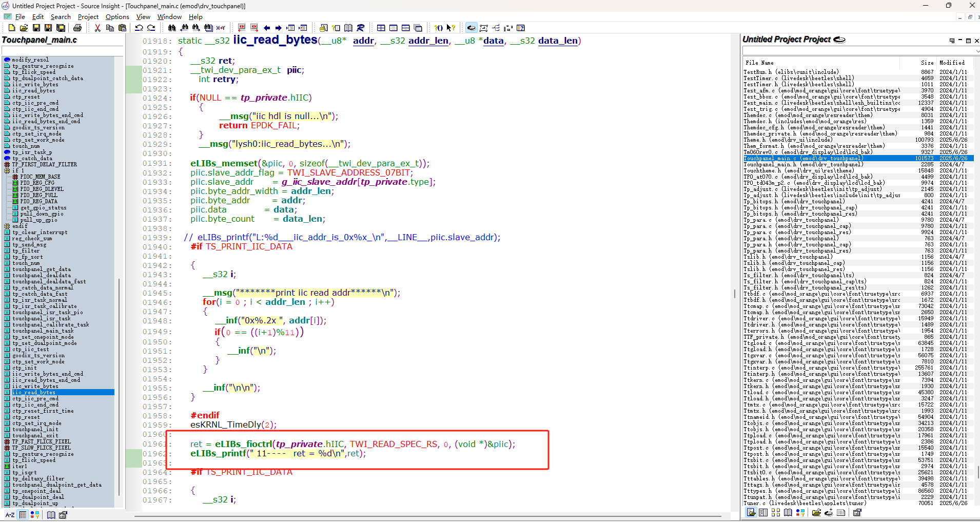Sort by Modified column header

(x=952, y=63)
